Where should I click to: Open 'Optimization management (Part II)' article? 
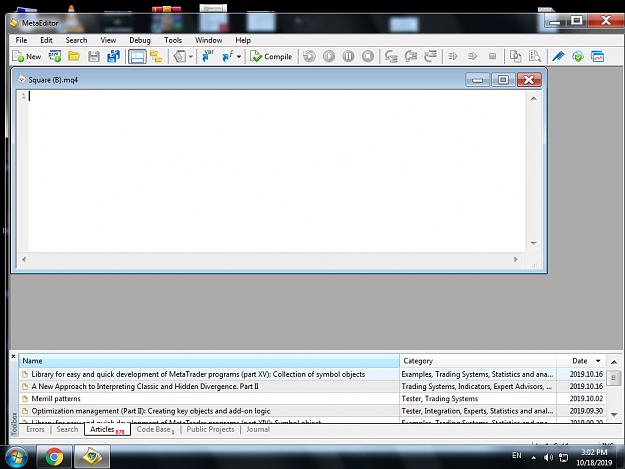tap(151, 411)
